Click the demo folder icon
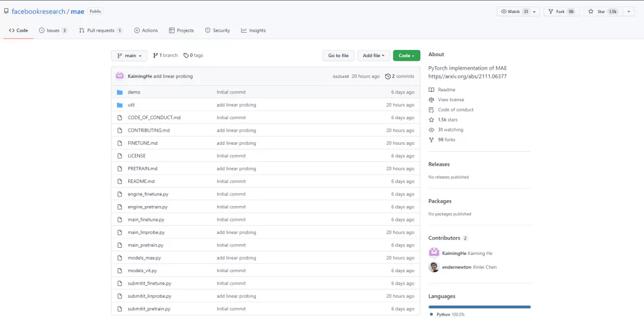644x318 pixels. (119, 92)
